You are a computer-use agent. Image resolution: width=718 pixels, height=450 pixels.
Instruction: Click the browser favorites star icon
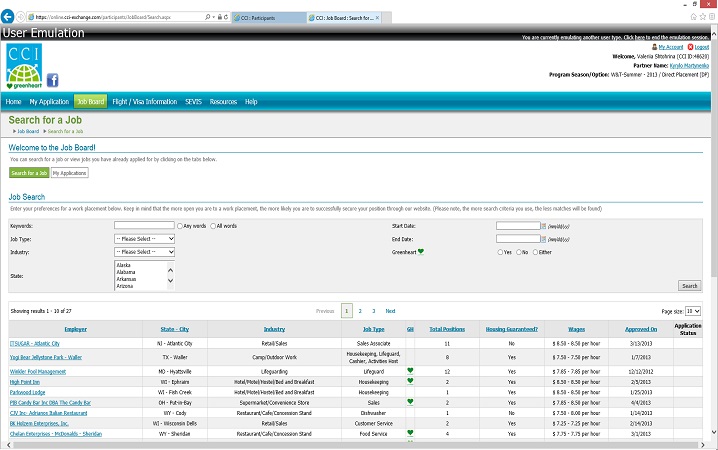coord(702,17)
